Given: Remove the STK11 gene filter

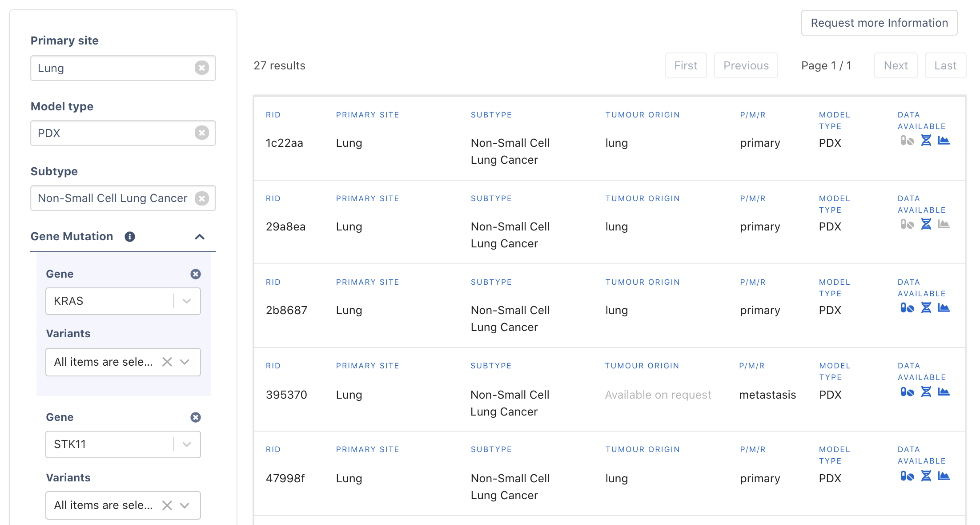Looking at the screenshot, I should [196, 417].
